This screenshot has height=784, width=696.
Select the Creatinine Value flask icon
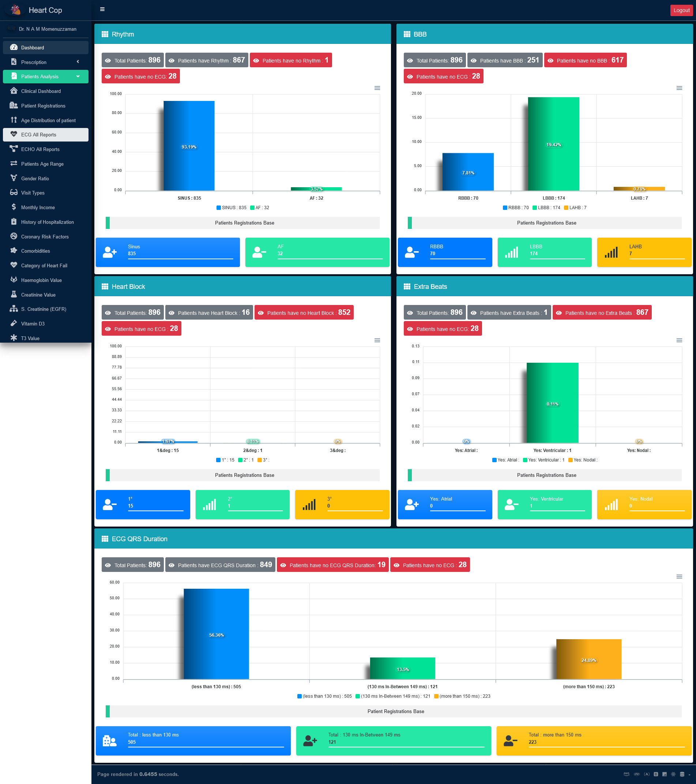(x=14, y=294)
